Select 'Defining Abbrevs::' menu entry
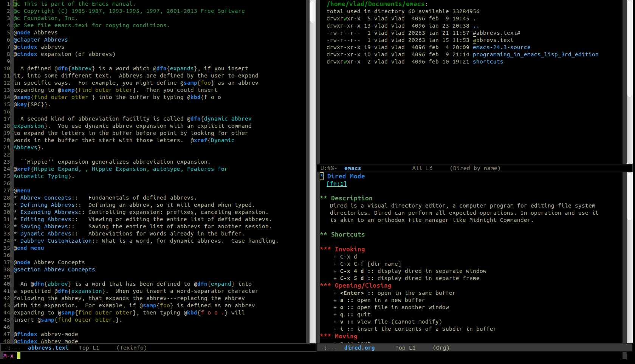The width and height of the screenshot is (635, 364). (x=51, y=205)
